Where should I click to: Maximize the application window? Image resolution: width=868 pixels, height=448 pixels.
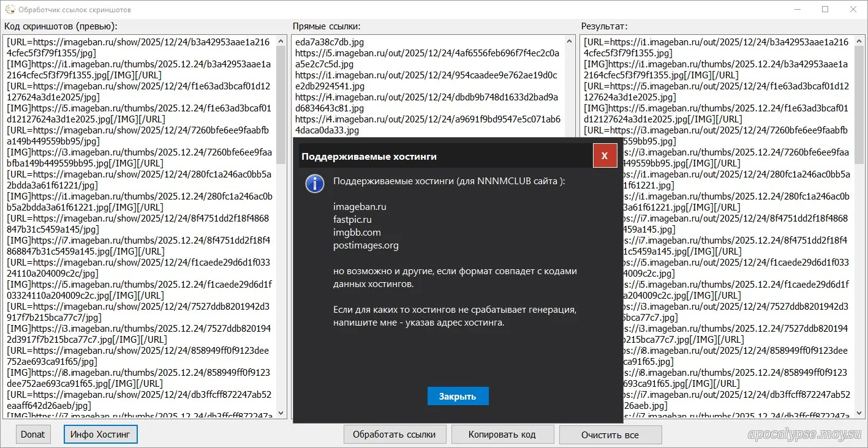coord(825,10)
